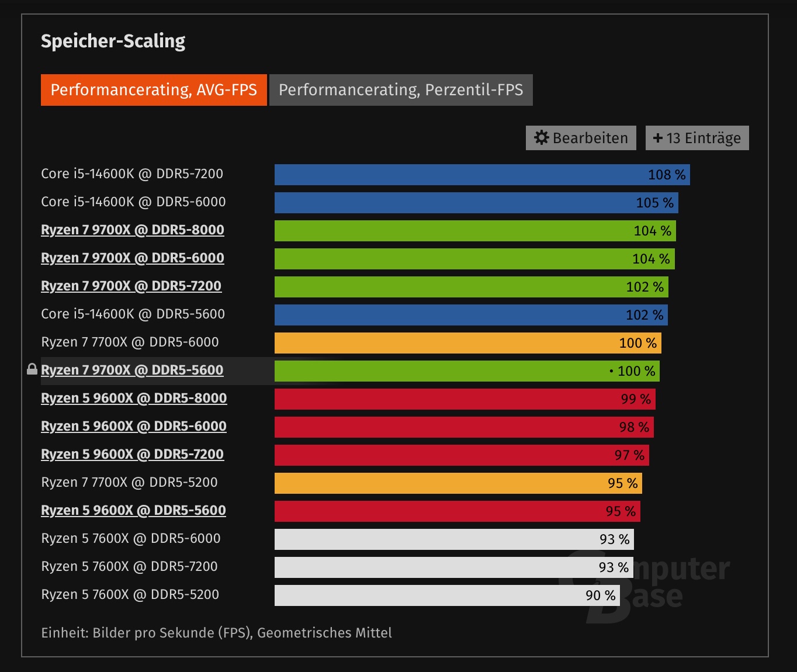
Task: Select Ryzen 5 7600X @ DDR5-7200 label
Action: pyautogui.click(x=129, y=566)
